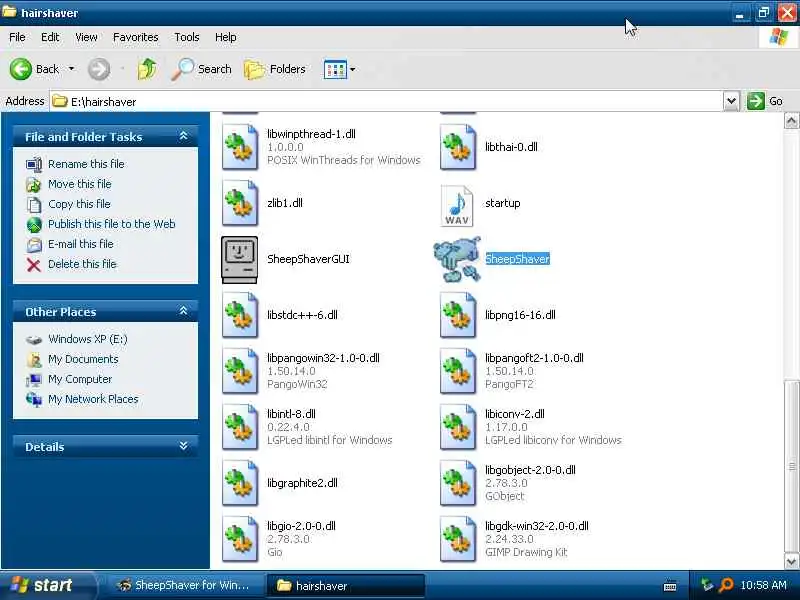Select the SheepShaver sheep application icon
Image resolution: width=800 pixels, height=600 pixels.
(457, 259)
